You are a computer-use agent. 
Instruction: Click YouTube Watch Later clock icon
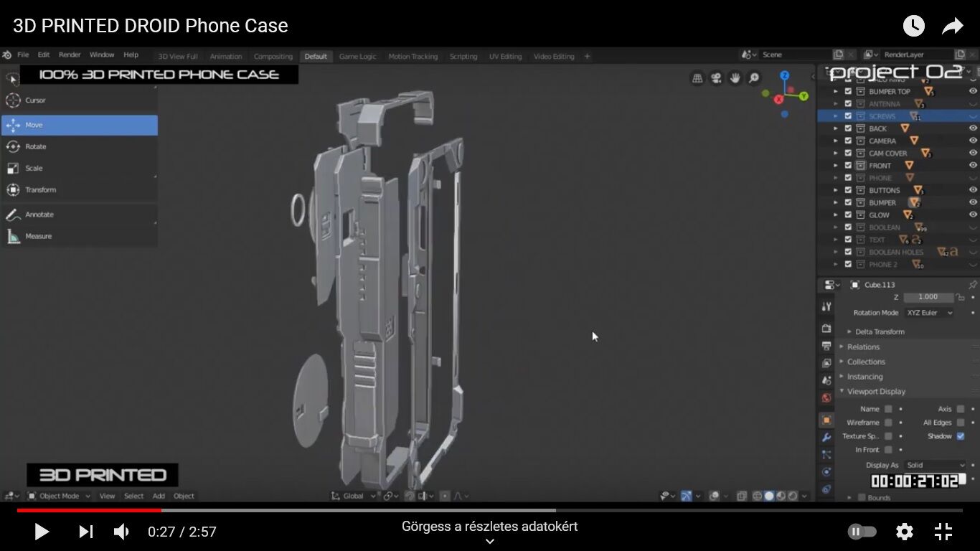tap(913, 26)
